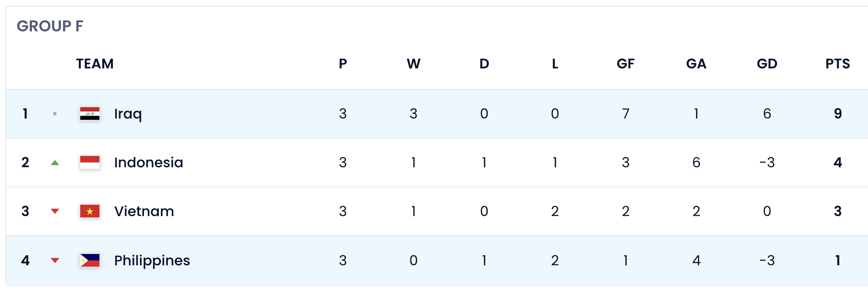Click the Indonesia flag icon
The image size is (868, 298).
[90, 163]
